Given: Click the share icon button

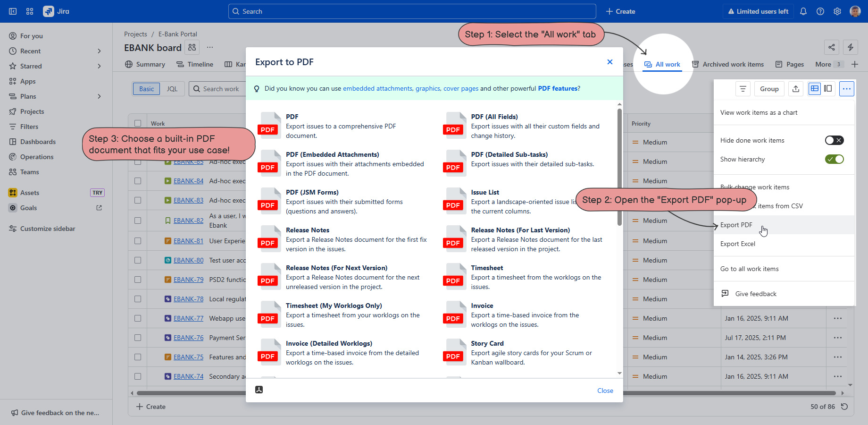Looking at the screenshot, I should pyautogui.click(x=832, y=47).
